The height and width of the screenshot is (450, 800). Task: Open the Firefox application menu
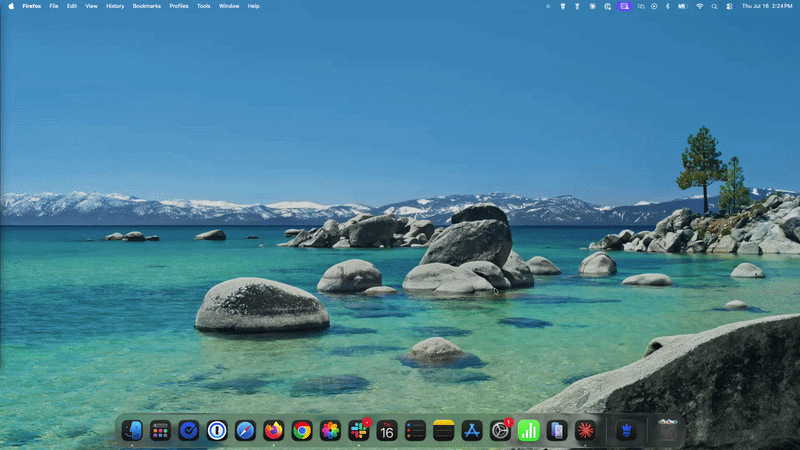(x=32, y=6)
